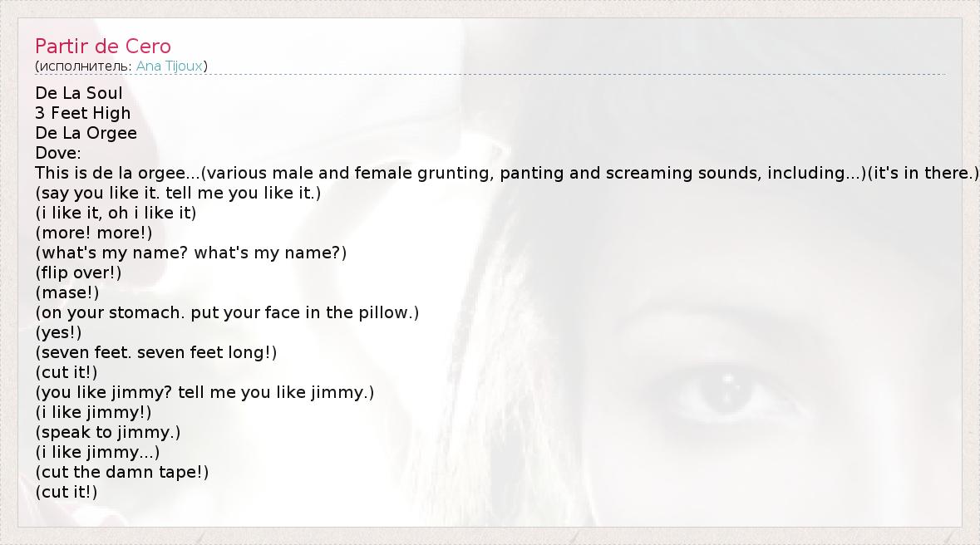Click the '(flip over!)' lyric line
Screen dimensions: 980x545
pyautogui.click(x=79, y=272)
